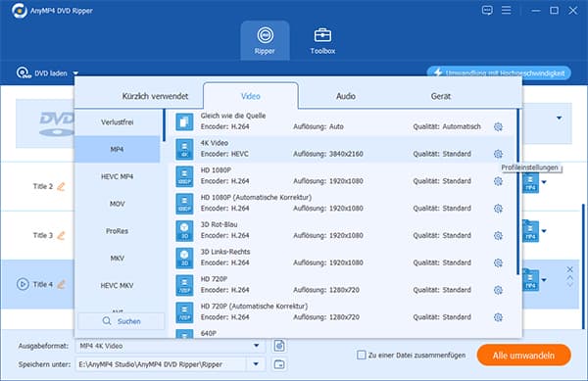Open settings gear for HD 1080P (Automatische Korrektur)
The image size is (588, 381).
click(x=498, y=209)
